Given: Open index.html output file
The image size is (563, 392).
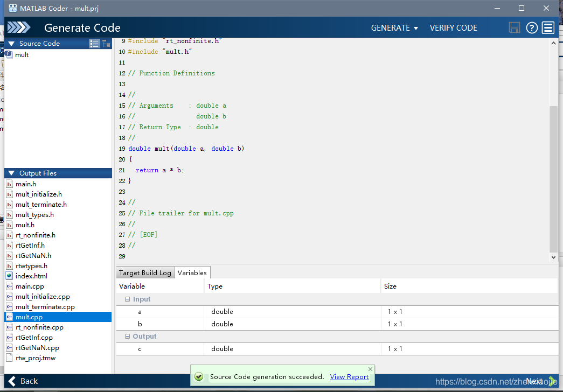Looking at the screenshot, I should (31, 276).
